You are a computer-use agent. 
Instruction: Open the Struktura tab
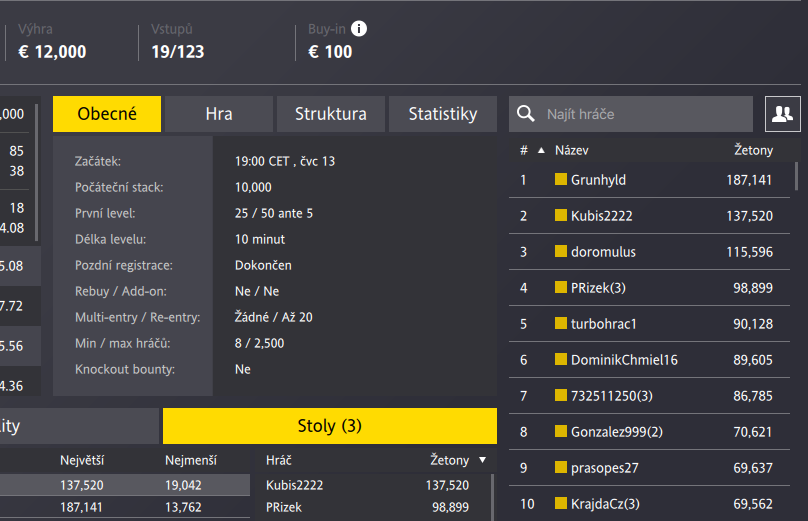coord(330,114)
